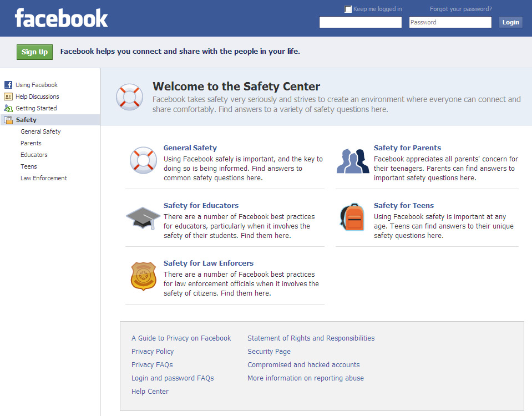The height and width of the screenshot is (416, 532).
Task: Click the orange backpack teens icon
Action: tap(352, 217)
